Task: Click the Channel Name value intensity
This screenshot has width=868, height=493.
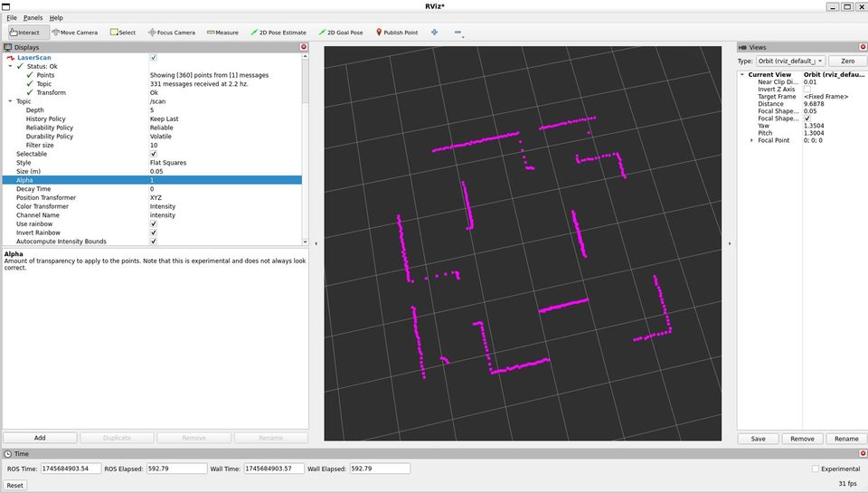Action: pos(162,215)
